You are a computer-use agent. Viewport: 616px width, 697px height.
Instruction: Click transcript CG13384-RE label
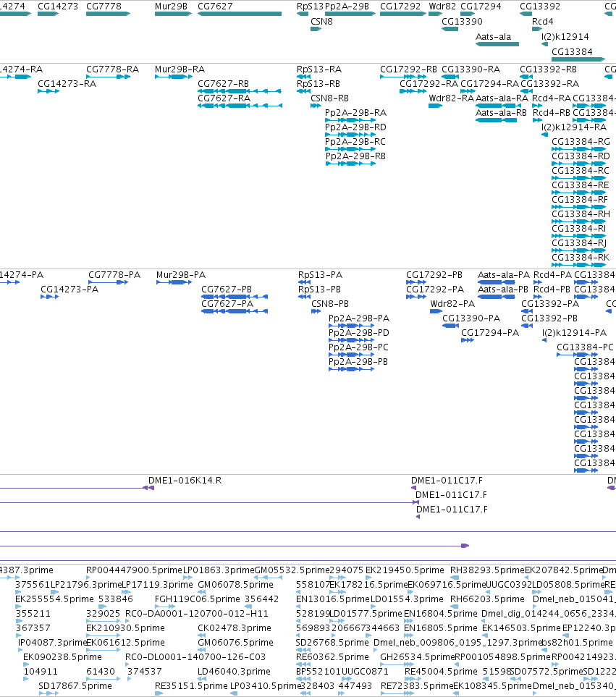click(580, 185)
